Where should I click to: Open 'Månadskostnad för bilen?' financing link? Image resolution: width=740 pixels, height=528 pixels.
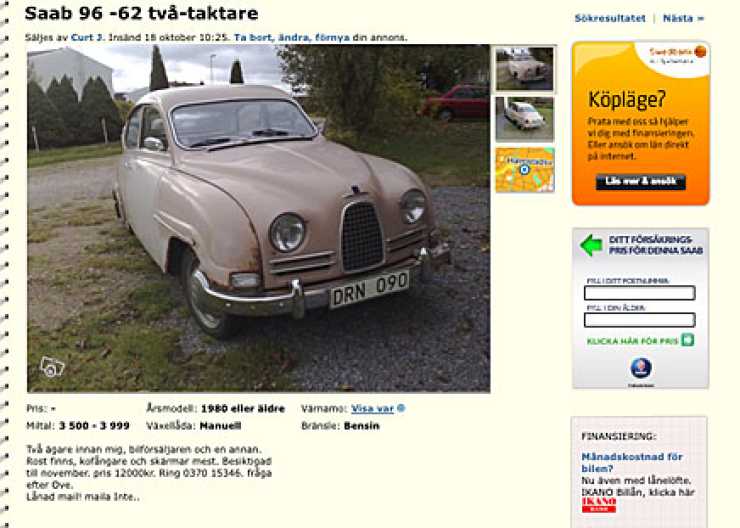632,462
